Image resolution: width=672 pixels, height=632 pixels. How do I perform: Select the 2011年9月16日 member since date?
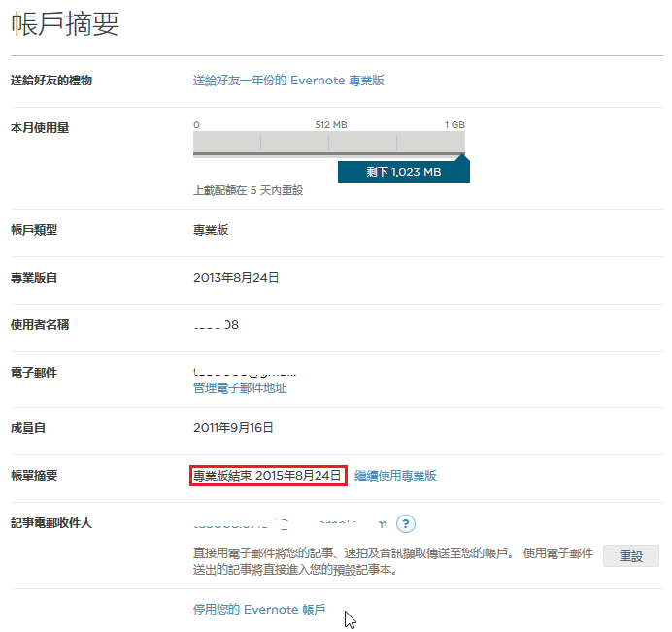(x=233, y=427)
